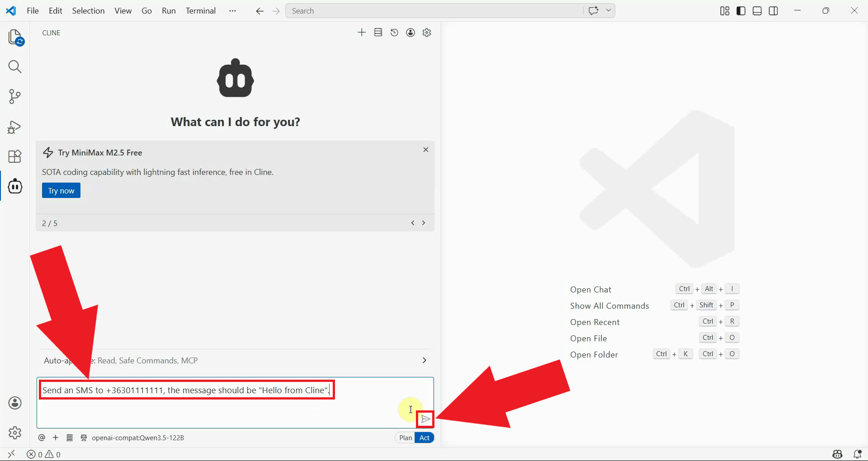868x461 pixels.
Task: Open the Customize Layout icon
Action: point(725,11)
